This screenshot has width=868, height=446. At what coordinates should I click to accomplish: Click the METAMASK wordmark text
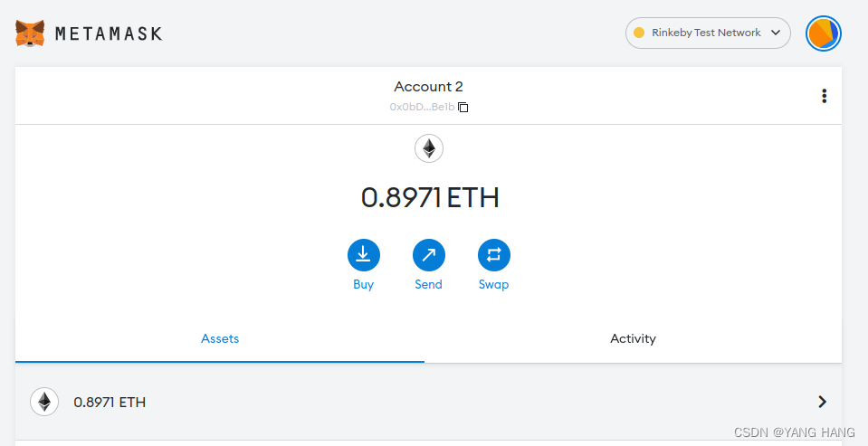point(109,33)
